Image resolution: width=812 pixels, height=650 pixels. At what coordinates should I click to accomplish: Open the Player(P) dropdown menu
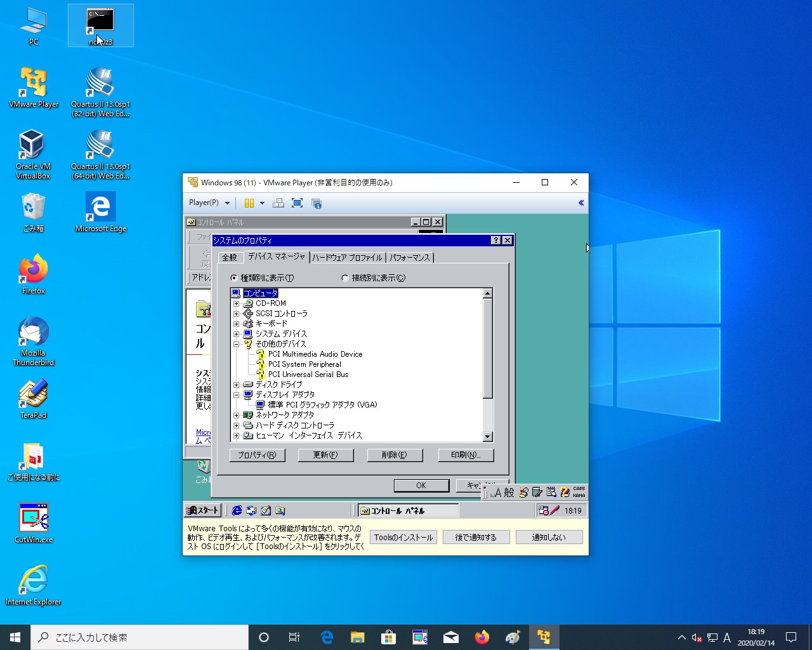point(209,203)
